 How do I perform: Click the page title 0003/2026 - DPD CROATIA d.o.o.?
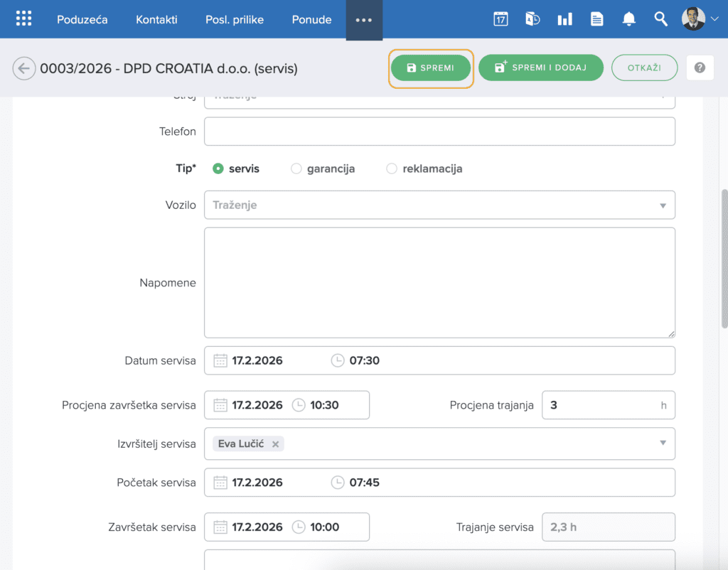tap(168, 69)
